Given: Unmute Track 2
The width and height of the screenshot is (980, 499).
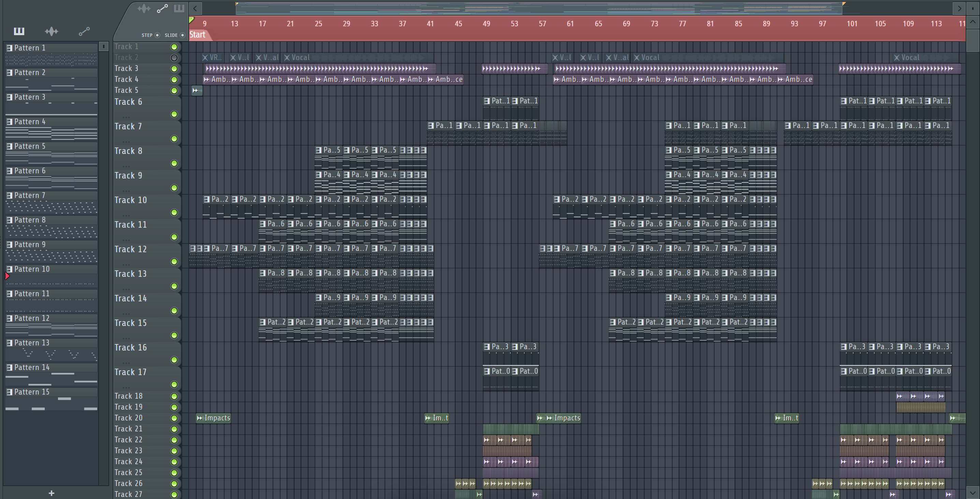Looking at the screenshot, I should tap(174, 58).
